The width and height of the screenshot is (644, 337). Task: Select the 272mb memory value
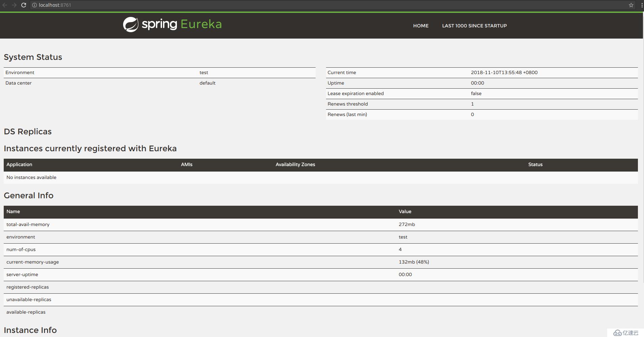pos(407,224)
